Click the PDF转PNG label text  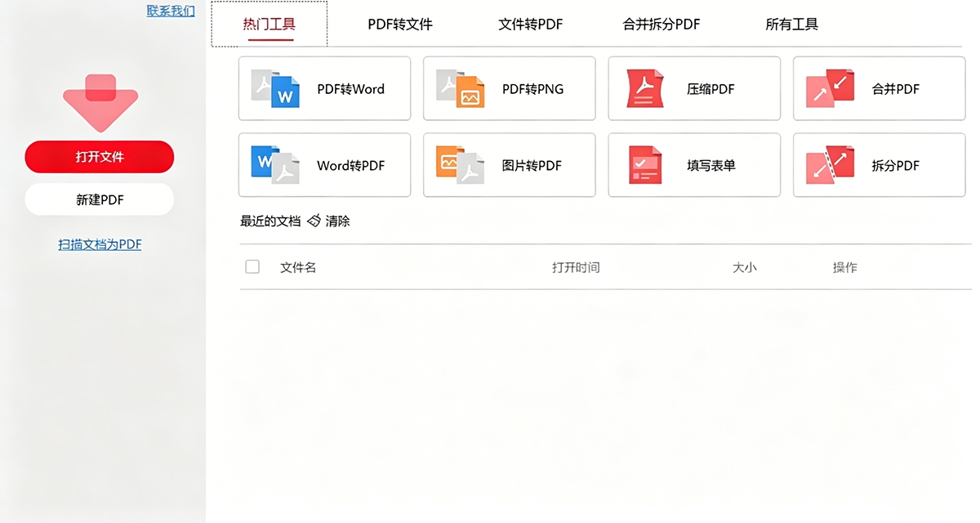(532, 89)
